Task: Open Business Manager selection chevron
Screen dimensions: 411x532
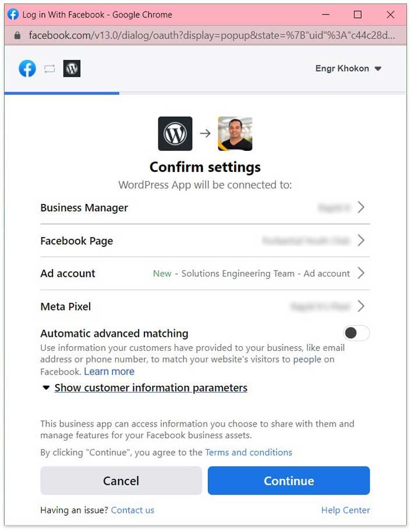Action: pos(361,207)
